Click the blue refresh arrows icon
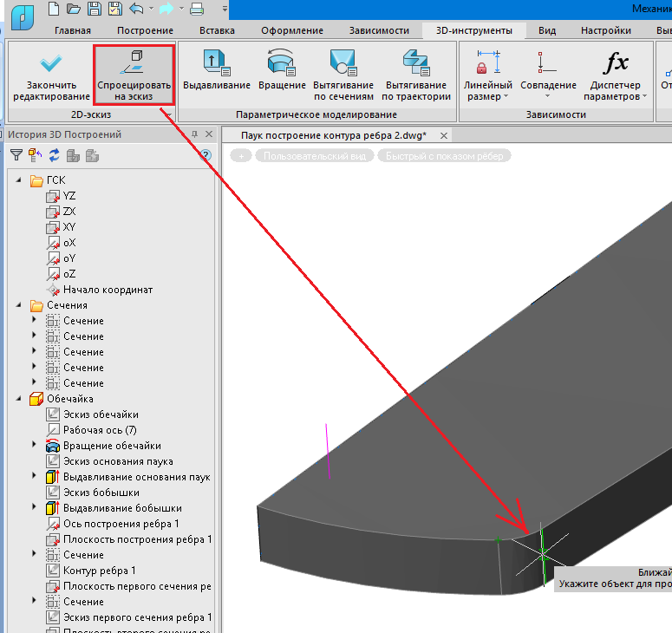Screen dimensions: 672x633 point(54,155)
